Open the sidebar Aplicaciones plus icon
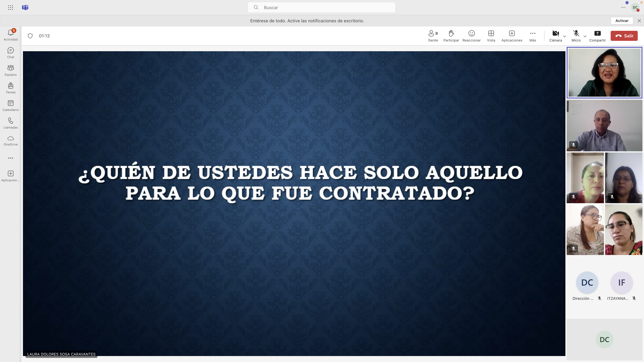Viewport: 644px width, 362px height. (11, 176)
